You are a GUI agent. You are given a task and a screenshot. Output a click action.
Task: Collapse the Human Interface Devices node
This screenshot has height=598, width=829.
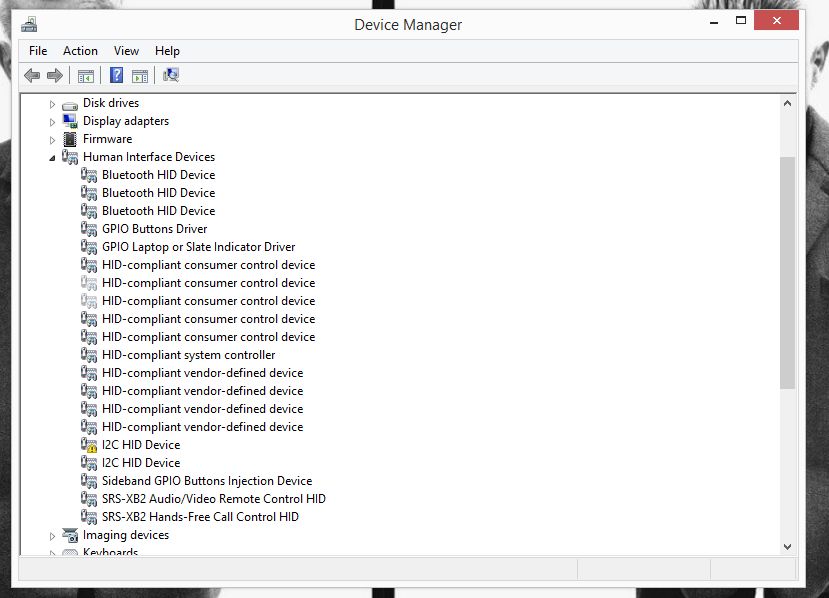(52, 158)
